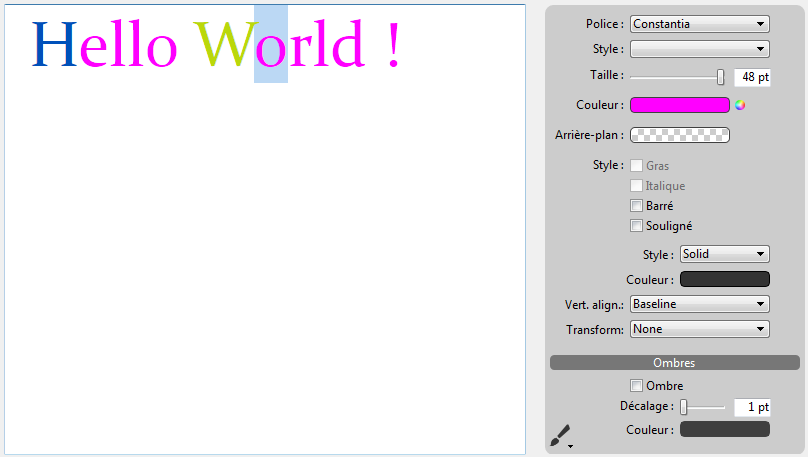The image size is (808, 457).
Task: Click the magenta text Couleur swatch
Action: [x=679, y=105]
